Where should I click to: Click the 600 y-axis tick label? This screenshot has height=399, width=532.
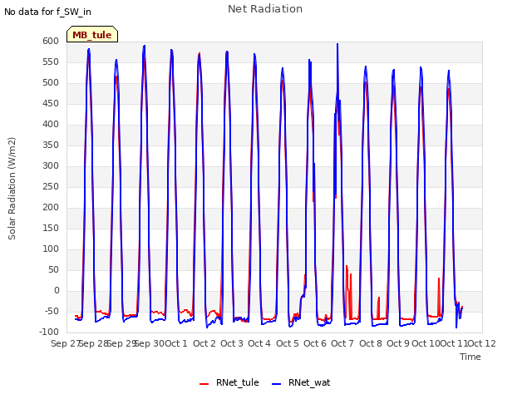click(x=51, y=41)
